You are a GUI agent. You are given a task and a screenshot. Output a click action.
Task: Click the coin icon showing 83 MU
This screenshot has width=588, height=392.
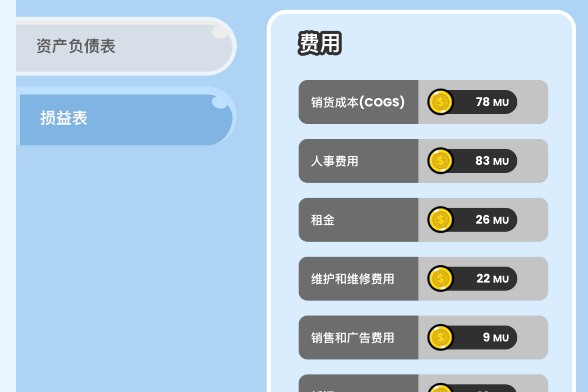click(440, 161)
